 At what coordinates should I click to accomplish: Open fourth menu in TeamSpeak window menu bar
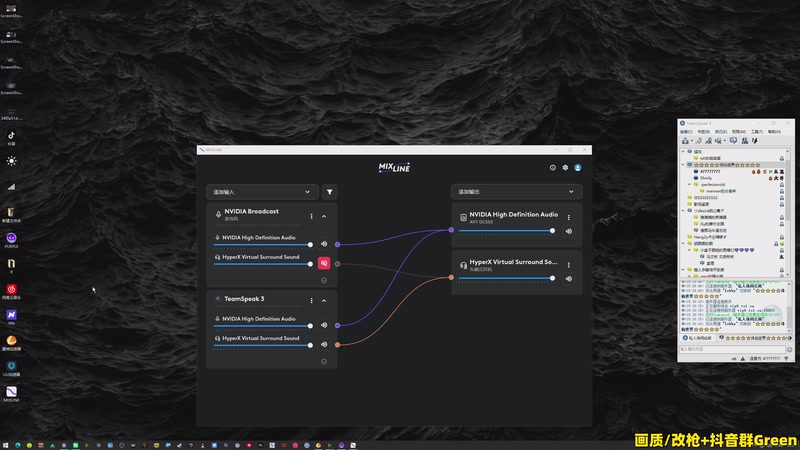coord(739,132)
